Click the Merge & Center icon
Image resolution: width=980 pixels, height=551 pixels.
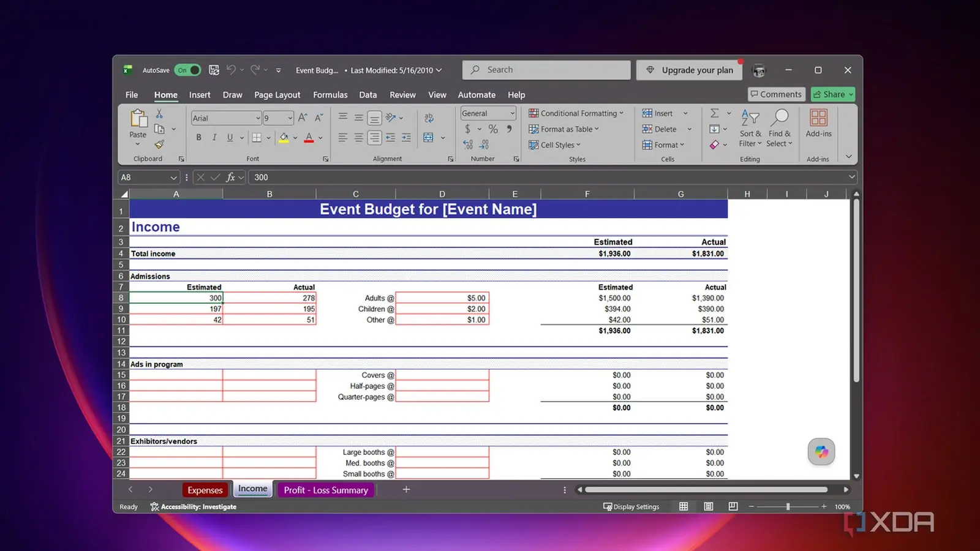[428, 137]
